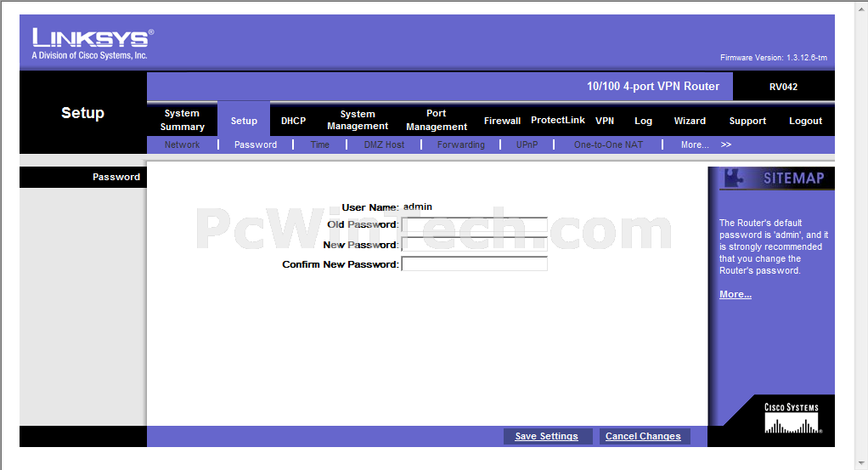Click the SITEMAP heading

tap(794, 178)
